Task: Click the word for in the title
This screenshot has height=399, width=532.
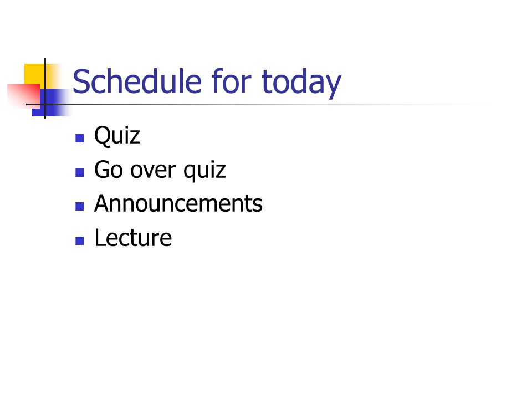Action: coord(232,81)
